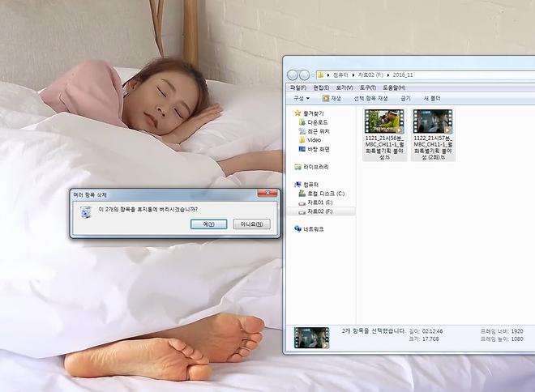535x392 pixels.
Task: Select 즐겨찾기 in the navigation pane
Action: (x=314, y=113)
